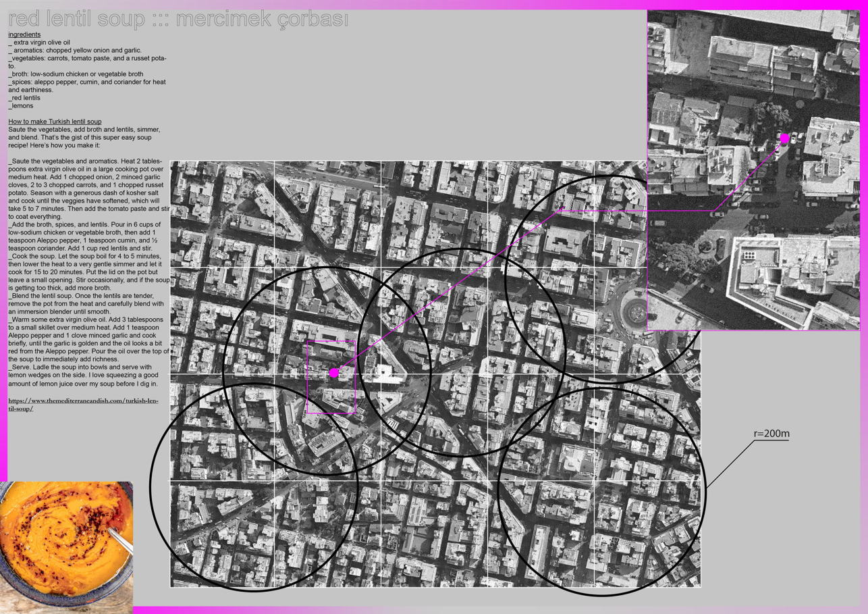The height and width of the screenshot is (614, 868).
Task: Open the themediterraneandish.com recipe link
Action: pyautogui.click(x=82, y=405)
